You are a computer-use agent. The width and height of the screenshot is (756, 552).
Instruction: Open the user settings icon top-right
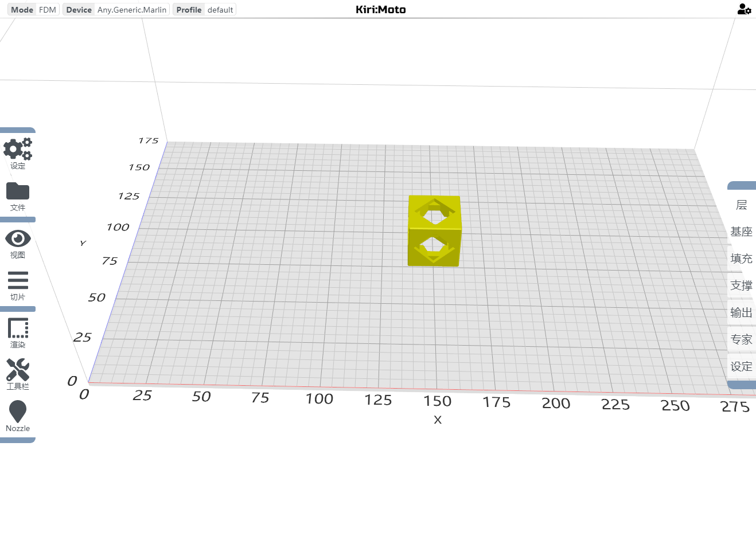pyautogui.click(x=744, y=9)
